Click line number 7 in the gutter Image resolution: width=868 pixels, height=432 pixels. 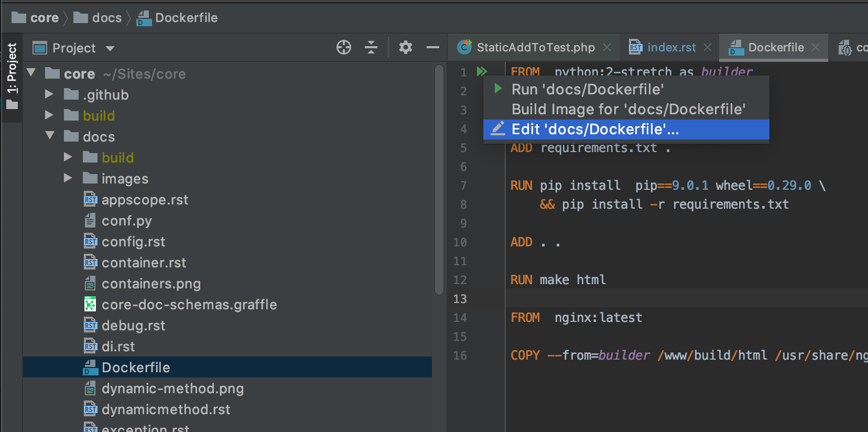click(x=463, y=186)
